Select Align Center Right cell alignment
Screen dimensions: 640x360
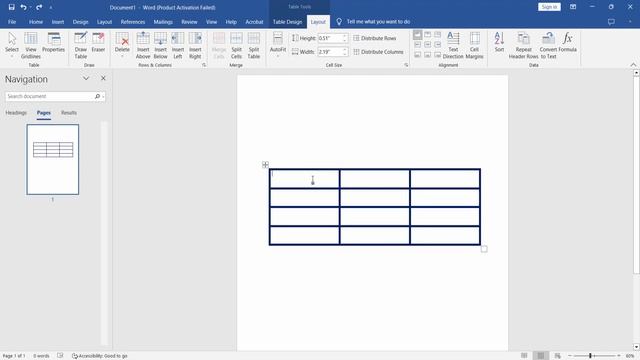[x=438, y=44]
